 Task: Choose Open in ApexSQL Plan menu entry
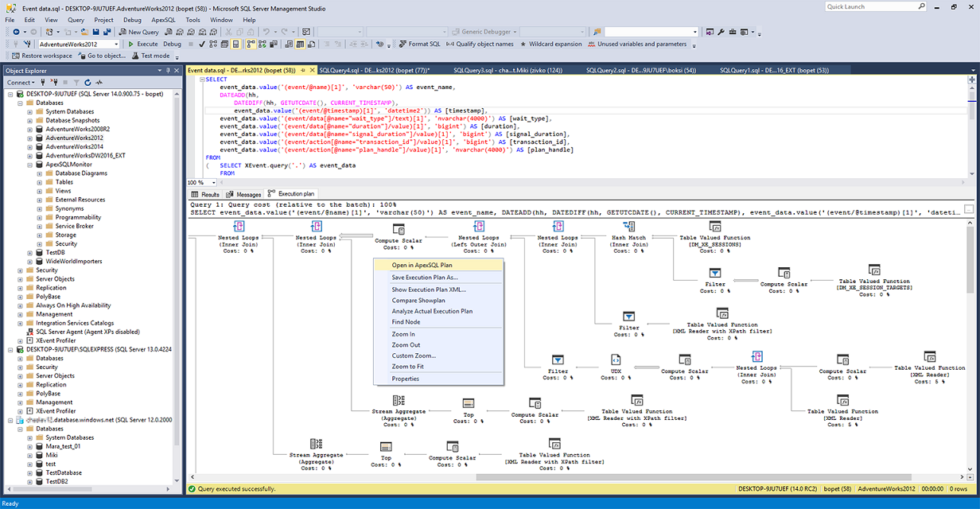point(422,265)
